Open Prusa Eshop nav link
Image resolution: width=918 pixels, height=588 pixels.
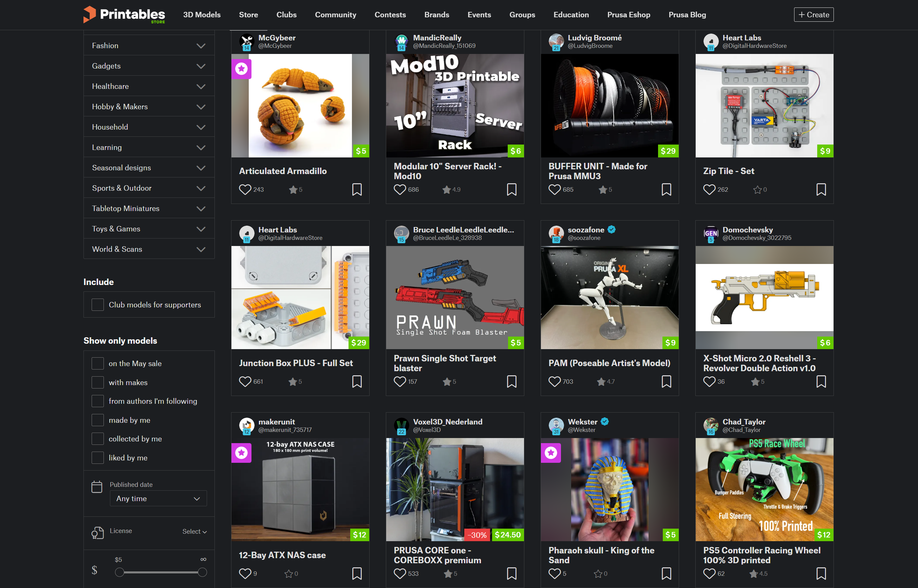pos(629,15)
